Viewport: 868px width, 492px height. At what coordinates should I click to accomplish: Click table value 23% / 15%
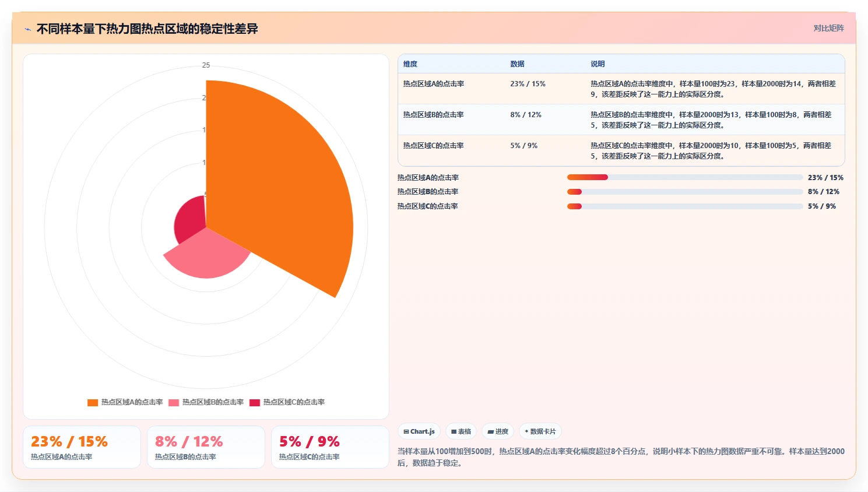(528, 84)
